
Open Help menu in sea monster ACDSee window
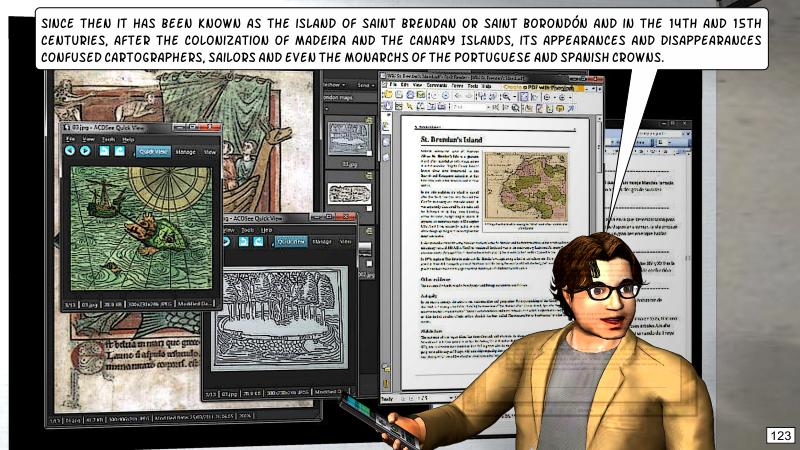point(128,139)
